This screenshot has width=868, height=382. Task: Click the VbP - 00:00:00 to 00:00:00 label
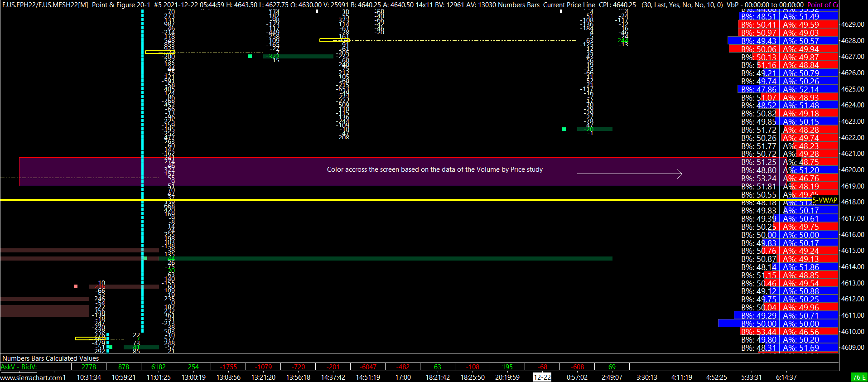tap(765, 5)
